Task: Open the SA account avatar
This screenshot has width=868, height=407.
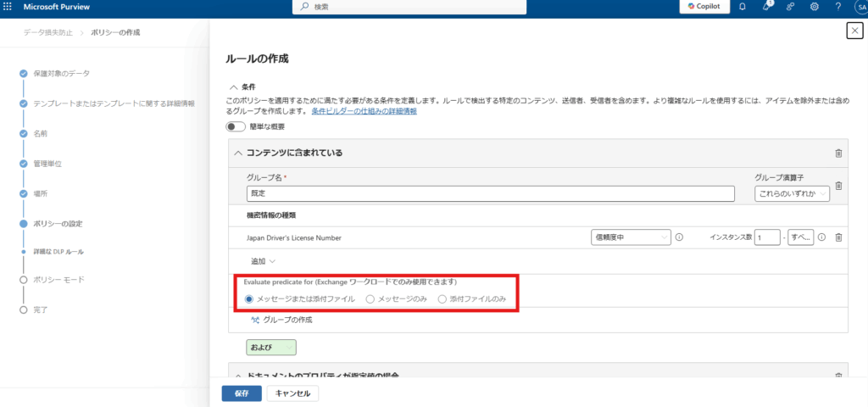Action: [860, 7]
